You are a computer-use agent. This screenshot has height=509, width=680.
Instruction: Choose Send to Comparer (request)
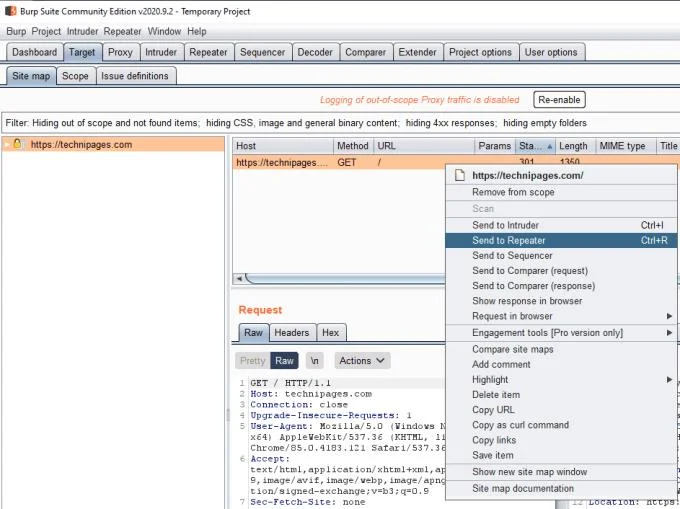(x=561, y=271)
